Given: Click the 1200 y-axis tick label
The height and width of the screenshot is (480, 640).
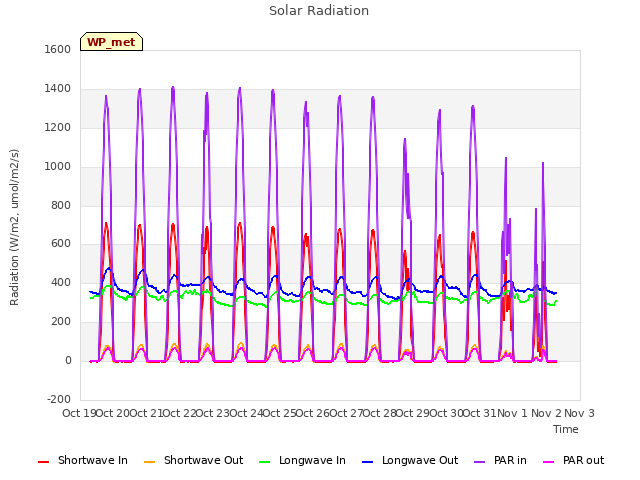Looking at the screenshot, I should (58, 128).
